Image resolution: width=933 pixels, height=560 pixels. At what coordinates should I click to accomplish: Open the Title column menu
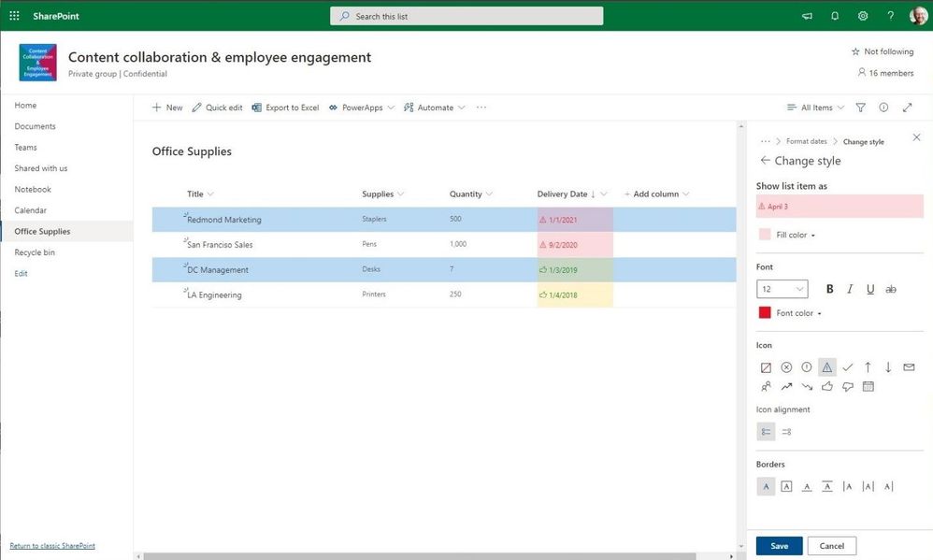[x=210, y=194]
